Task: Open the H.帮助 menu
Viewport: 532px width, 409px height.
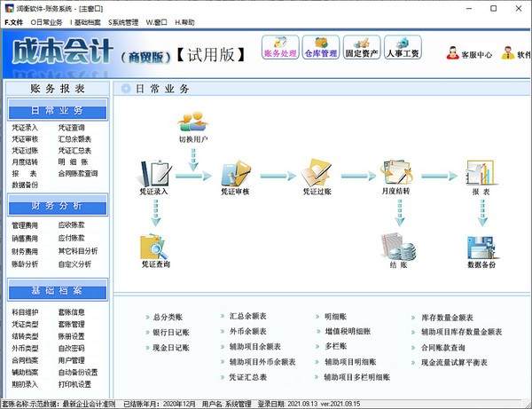Action: [185, 22]
